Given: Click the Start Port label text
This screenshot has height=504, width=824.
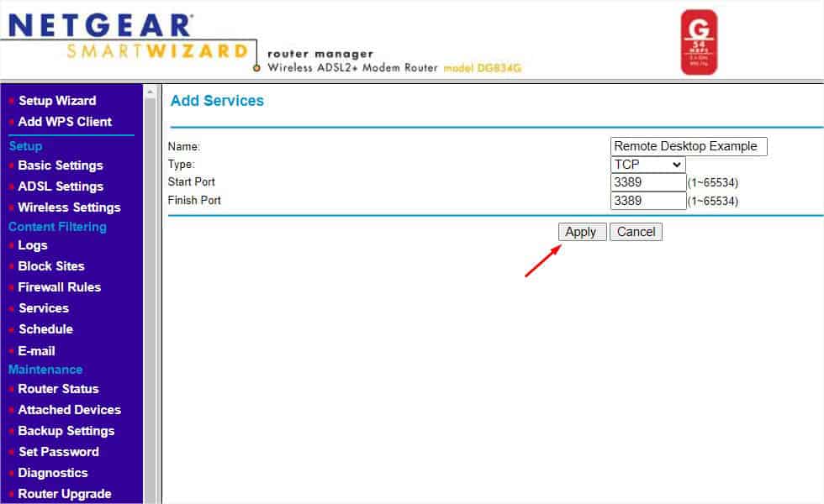Looking at the screenshot, I should [x=192, y=182].
